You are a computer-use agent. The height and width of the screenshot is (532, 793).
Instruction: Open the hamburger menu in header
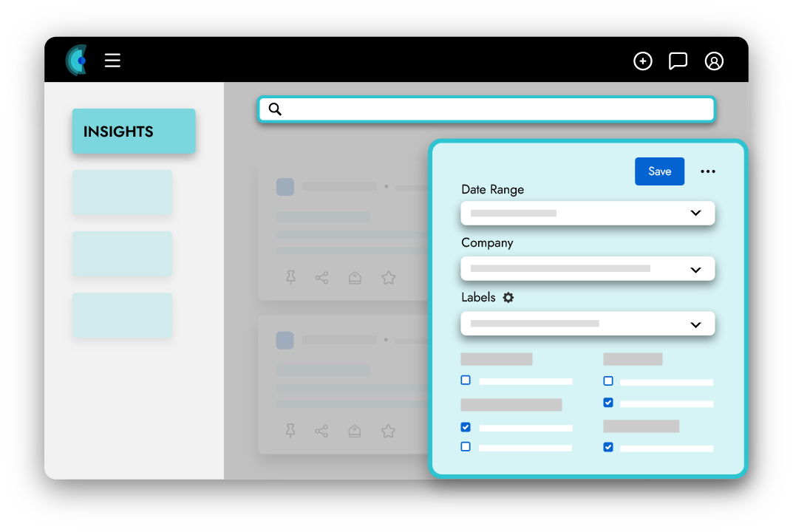point(112,61)
